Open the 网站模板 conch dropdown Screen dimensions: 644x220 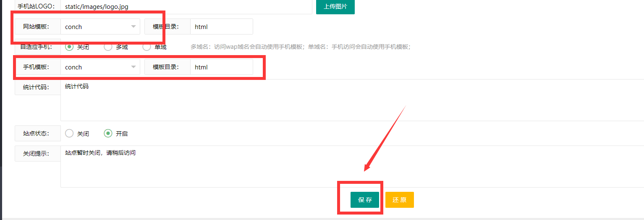click(x=100, y=27)
